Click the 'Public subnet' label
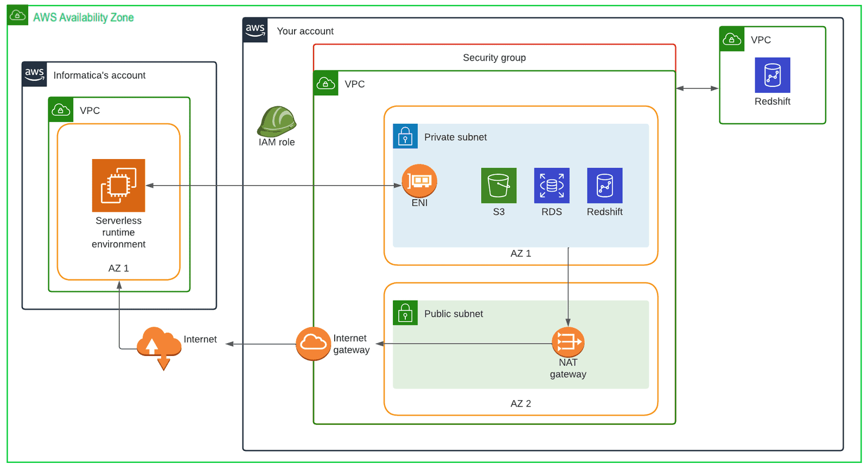Screen dimensions: 868x470 [454, 314]
